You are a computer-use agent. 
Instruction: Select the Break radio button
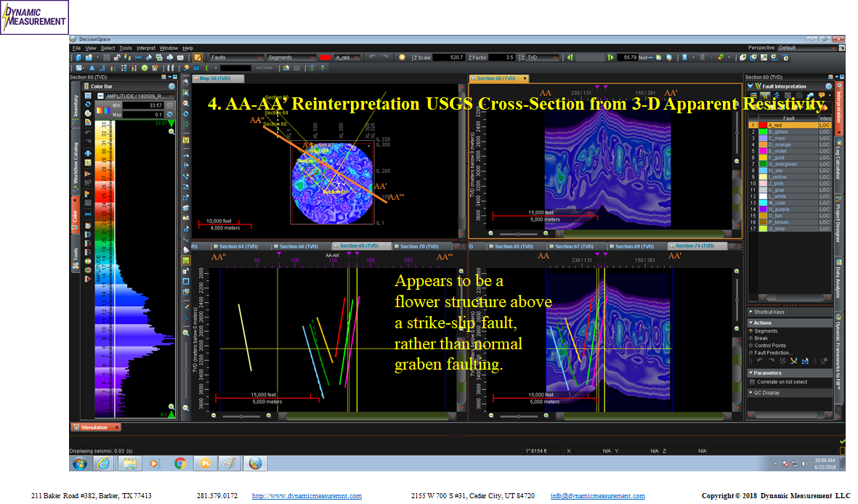750,338
